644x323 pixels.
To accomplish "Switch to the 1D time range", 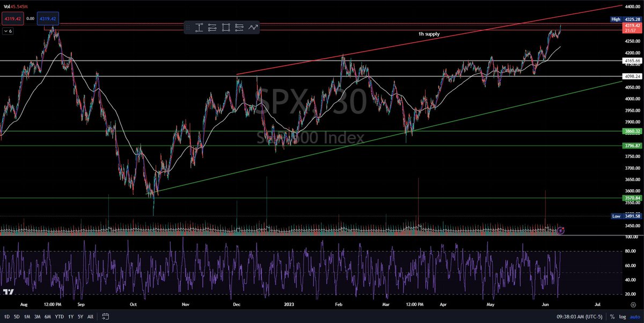I will (6, 317).
